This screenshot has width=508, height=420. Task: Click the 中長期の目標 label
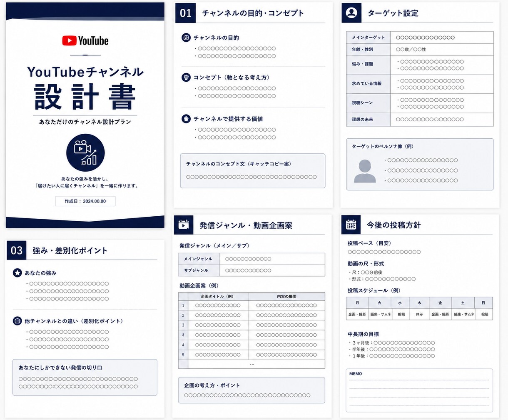tap(364, 334)
